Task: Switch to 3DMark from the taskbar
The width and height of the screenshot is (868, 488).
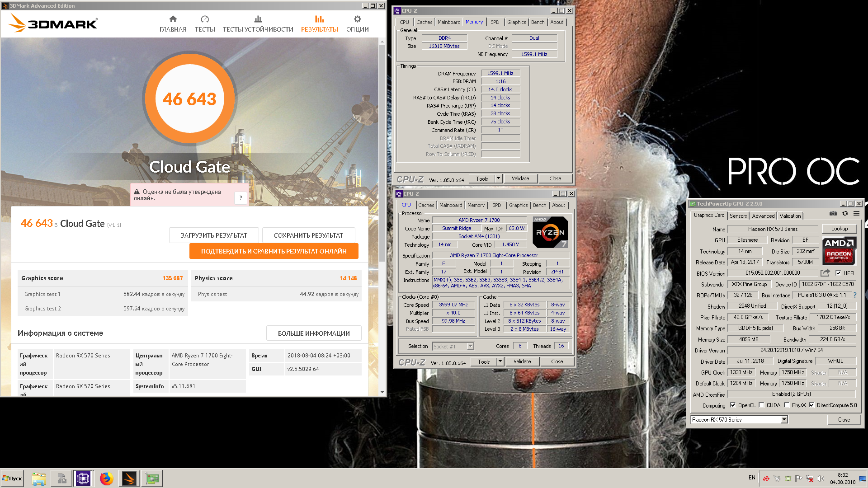Action: point(129,479)
